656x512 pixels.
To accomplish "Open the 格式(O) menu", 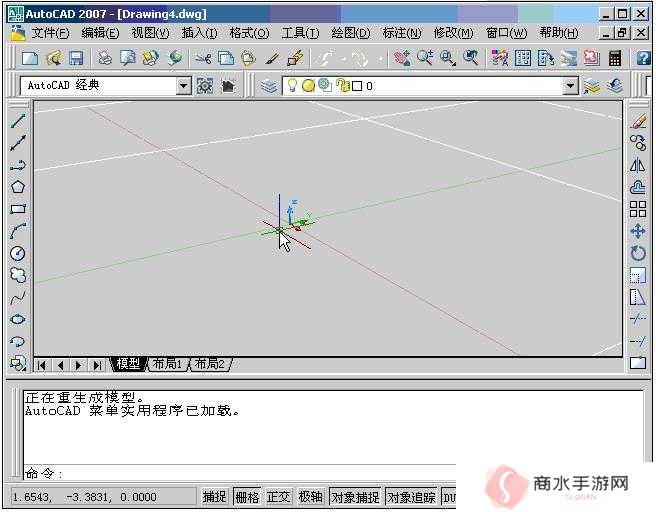I will pos(249,33).
